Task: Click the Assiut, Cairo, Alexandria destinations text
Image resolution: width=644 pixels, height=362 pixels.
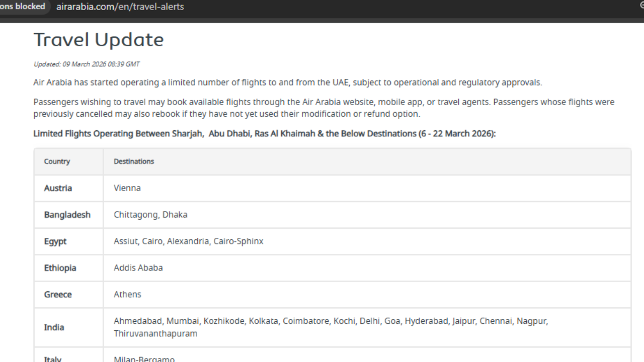Action: [x=188, y=241]
